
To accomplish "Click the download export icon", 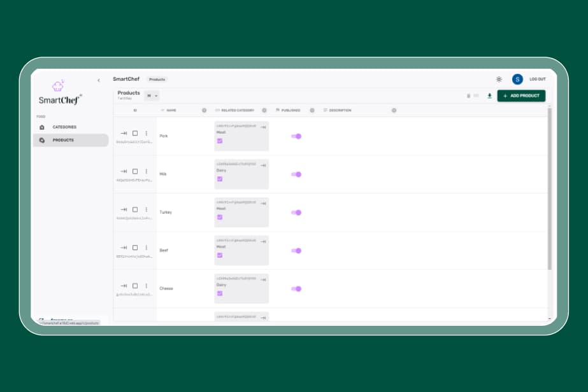I will point(489,96).
